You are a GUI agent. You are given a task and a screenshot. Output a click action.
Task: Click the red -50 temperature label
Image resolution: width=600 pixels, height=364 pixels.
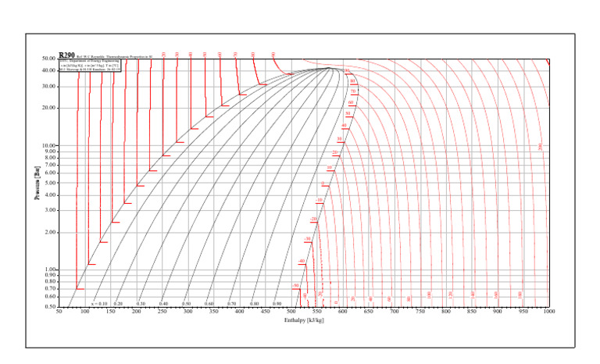[x=295, y=286]
